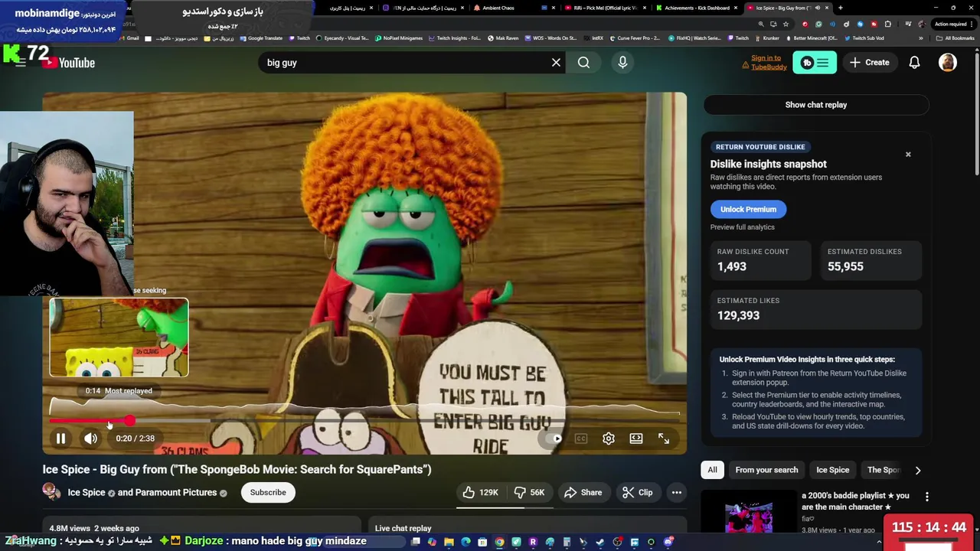Like the video (129K)

[479, 493]
